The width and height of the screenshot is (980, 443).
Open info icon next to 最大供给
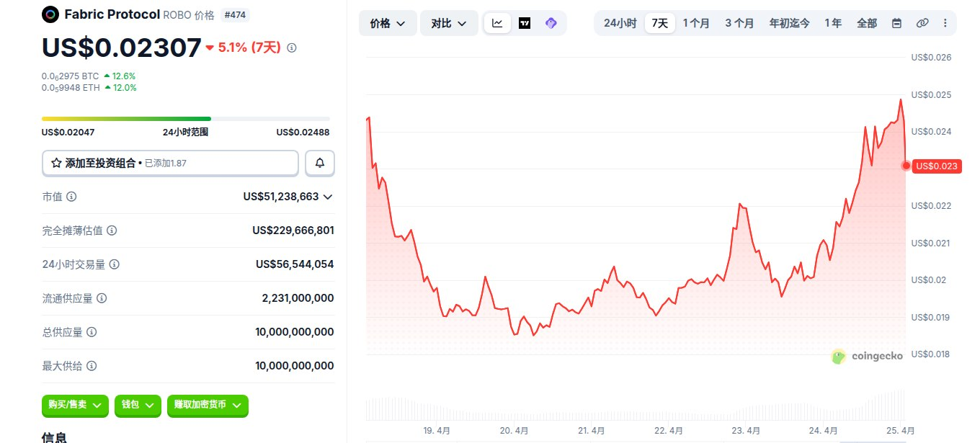pyautogui.click(x=92, y=366)
